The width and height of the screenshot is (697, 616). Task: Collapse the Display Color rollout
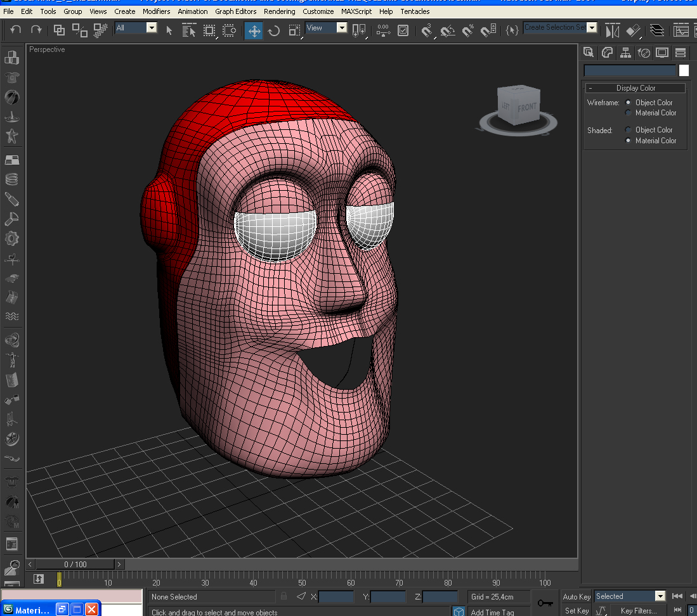coord(635,88)
